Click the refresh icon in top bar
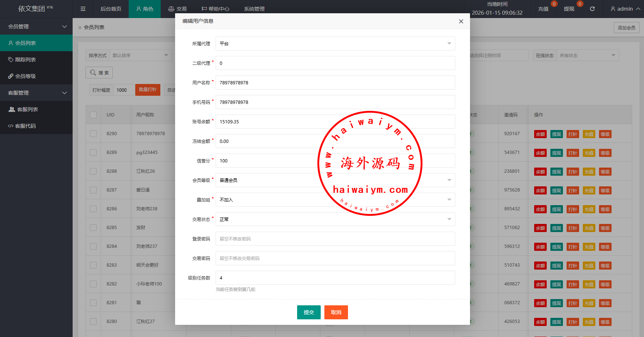This screenshot has height=337, width=644. (x=592, y=9)
